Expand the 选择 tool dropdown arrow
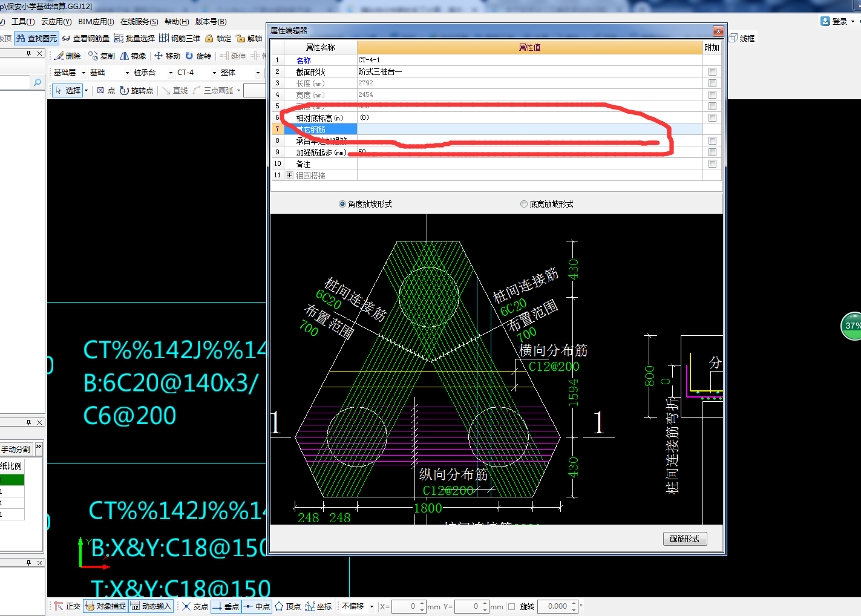This screenshot has height=616, width=861. coord(86,90)
